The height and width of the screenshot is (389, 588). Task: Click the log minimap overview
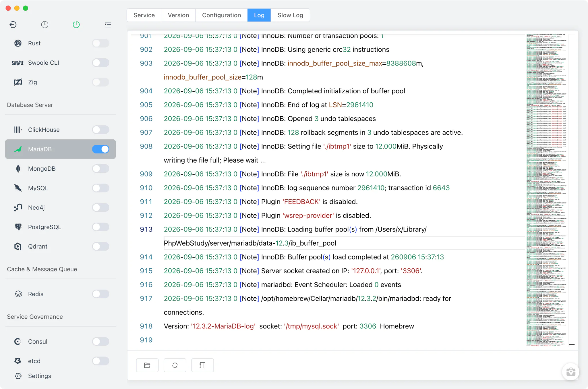coord(546,190)
